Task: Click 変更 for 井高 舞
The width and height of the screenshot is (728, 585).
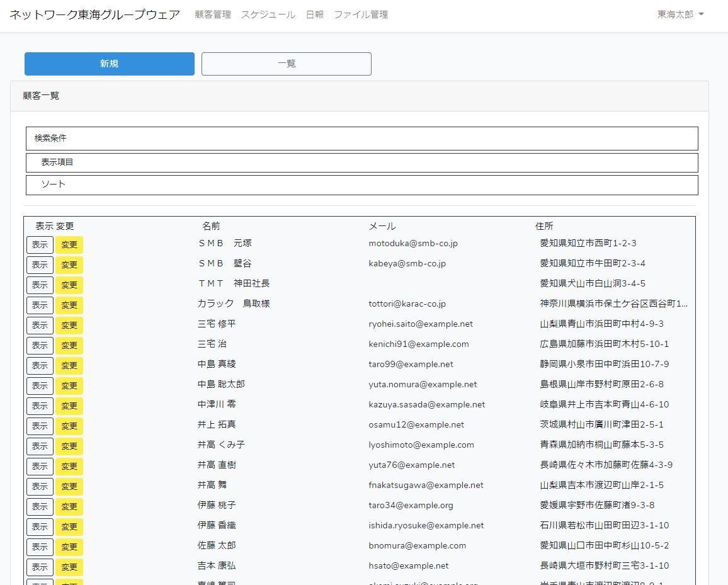Action: (x=69, y=487)
